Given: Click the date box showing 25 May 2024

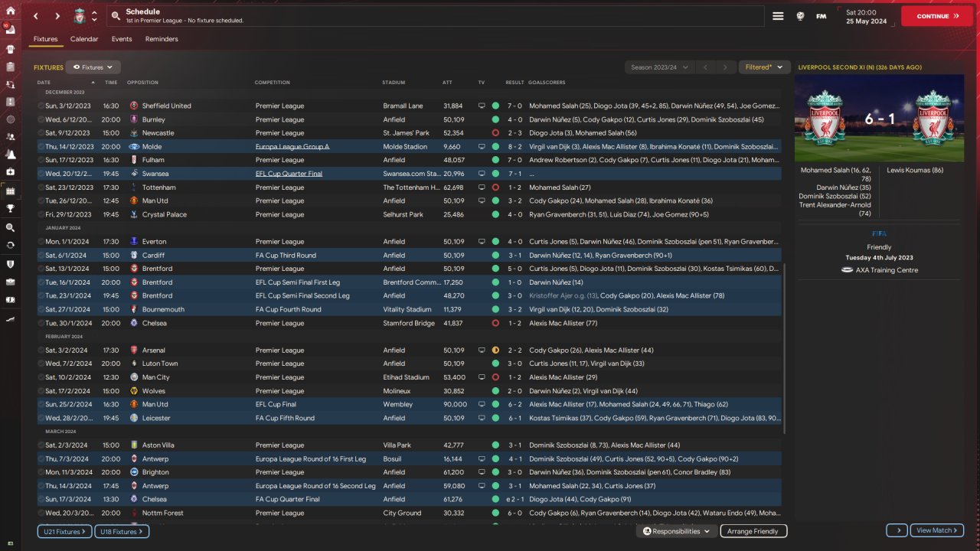Looking at the screenshot, I should pos(867,16).
